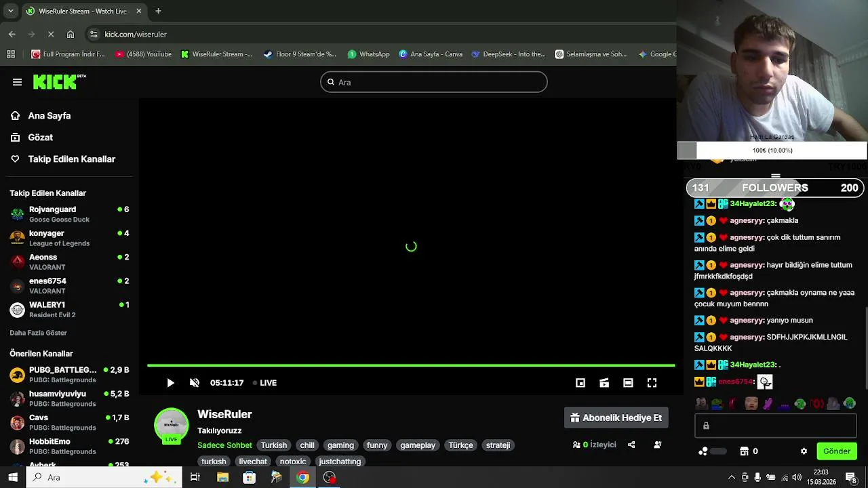
Task: Open husamviyuviyu recommended channel
Action: 69,399
